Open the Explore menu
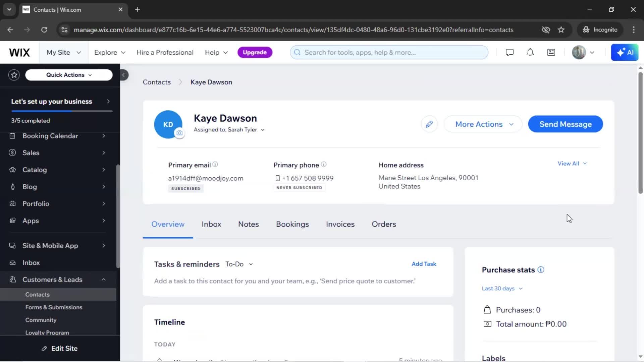Image resolution: width=644 pixels, height=362 pixels. coord(110,53)
